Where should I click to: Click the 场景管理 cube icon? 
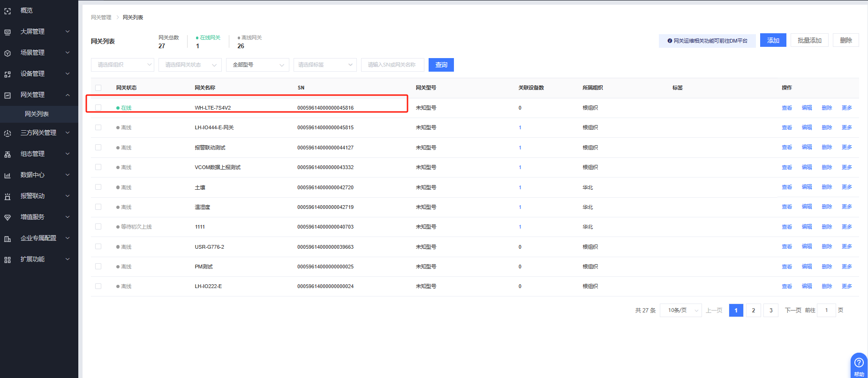coord(8,53)
